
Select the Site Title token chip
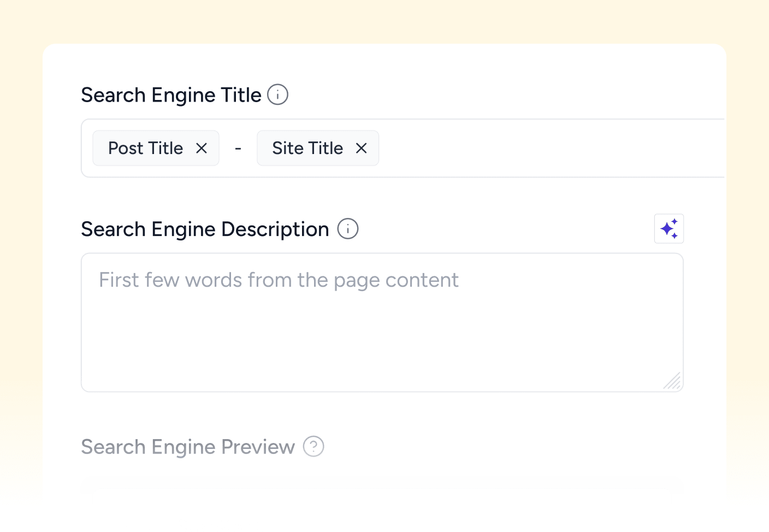pos(307,148)
